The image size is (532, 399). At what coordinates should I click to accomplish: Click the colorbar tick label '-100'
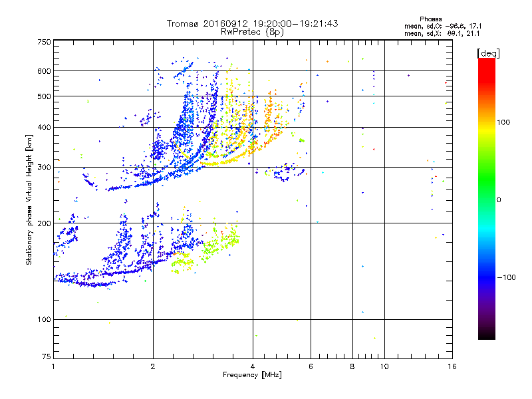click(x=506, y=277)
